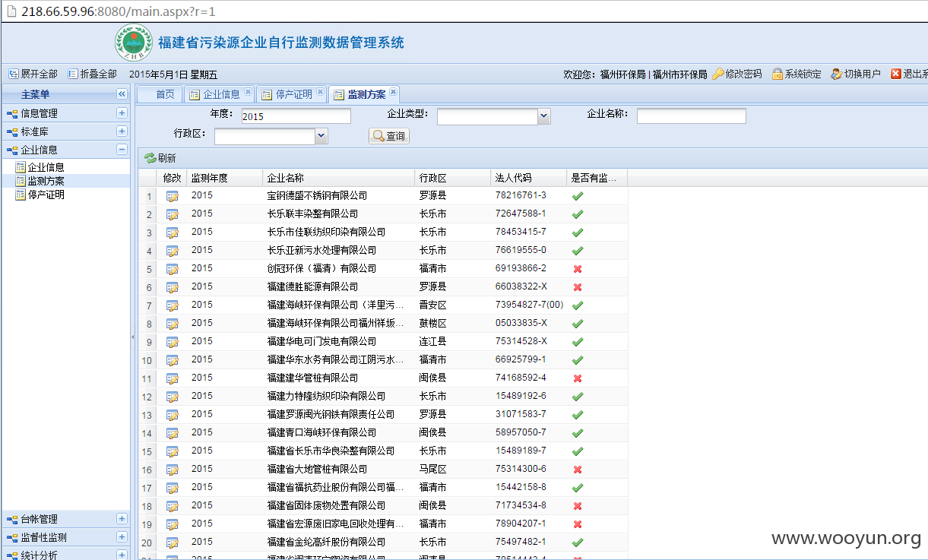Screen dimensions: 928x560
Task: Sort by 企业名称 column header
Action: pos(338,178)
